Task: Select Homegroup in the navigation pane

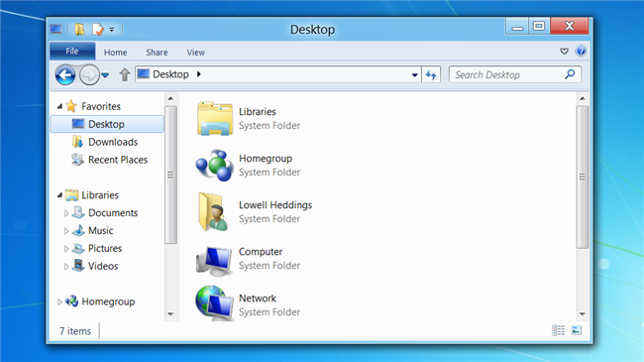Action: [x=108, y=302]
